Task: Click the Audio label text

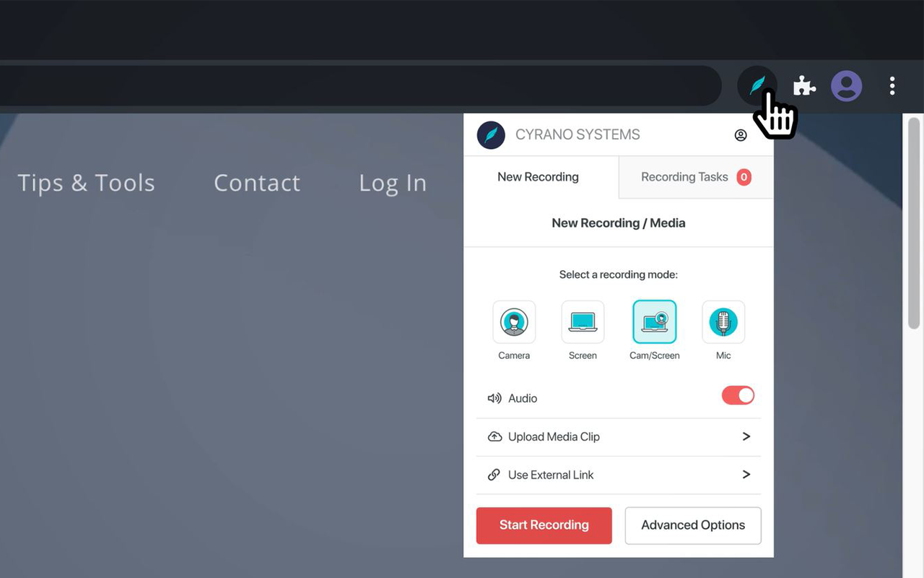Action: click(x=523, y=398)
